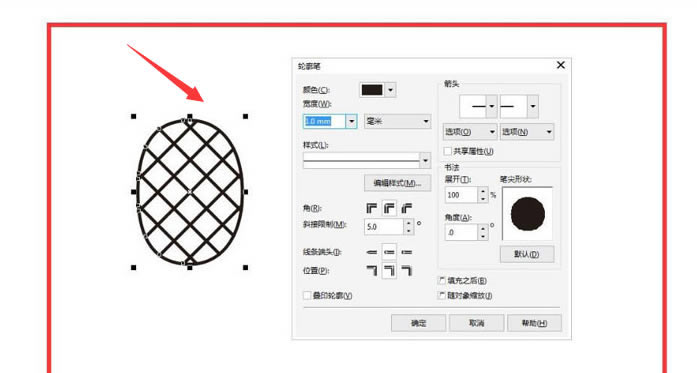Decrease calligraphy 角度 with down arrow
Screen dimensions: 697x373
483,236
